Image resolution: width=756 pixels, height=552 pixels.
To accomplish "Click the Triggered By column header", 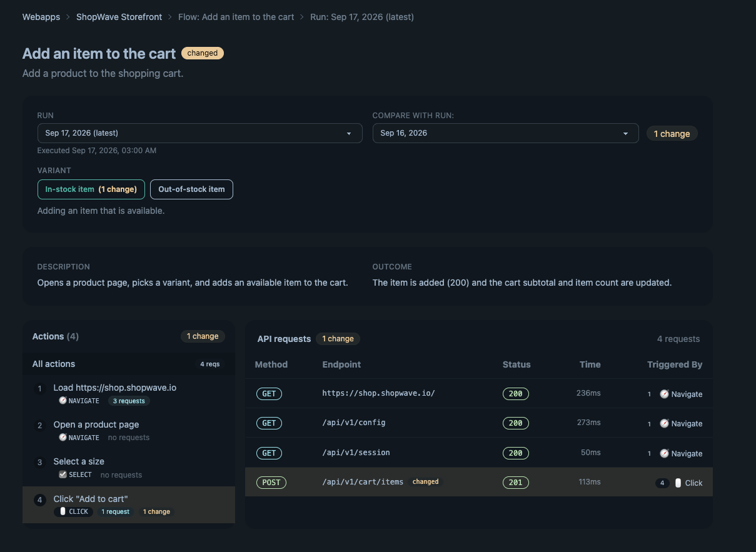I will [x=675, y=364].
